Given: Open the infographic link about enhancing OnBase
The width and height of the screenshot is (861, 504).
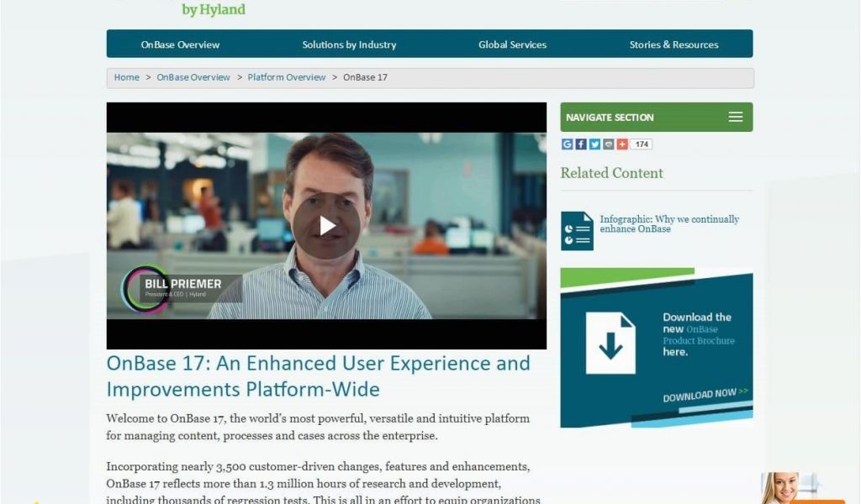Looking at the screenshot, I should [x=669, y=223].
